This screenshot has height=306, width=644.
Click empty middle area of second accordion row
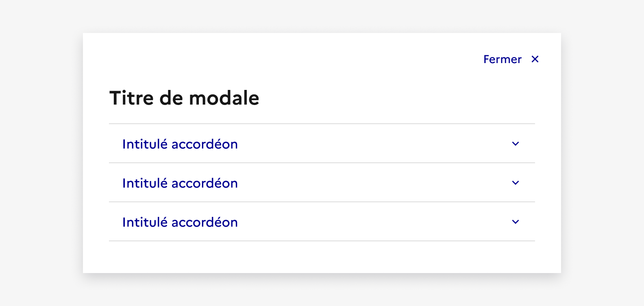[x=366, y=183]
